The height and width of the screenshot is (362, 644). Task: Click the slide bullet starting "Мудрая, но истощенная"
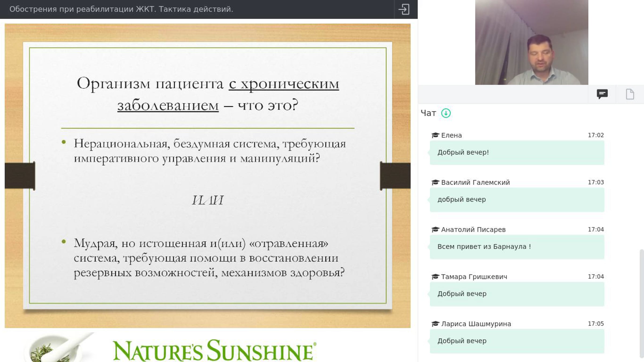tap(209, 258)
